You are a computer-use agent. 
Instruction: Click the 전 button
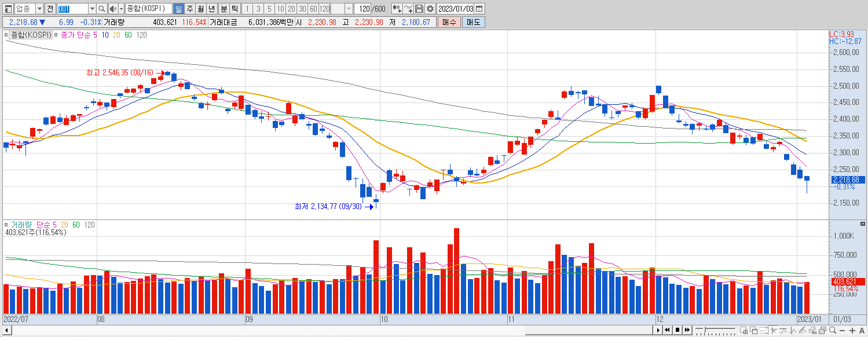[50, 9]
